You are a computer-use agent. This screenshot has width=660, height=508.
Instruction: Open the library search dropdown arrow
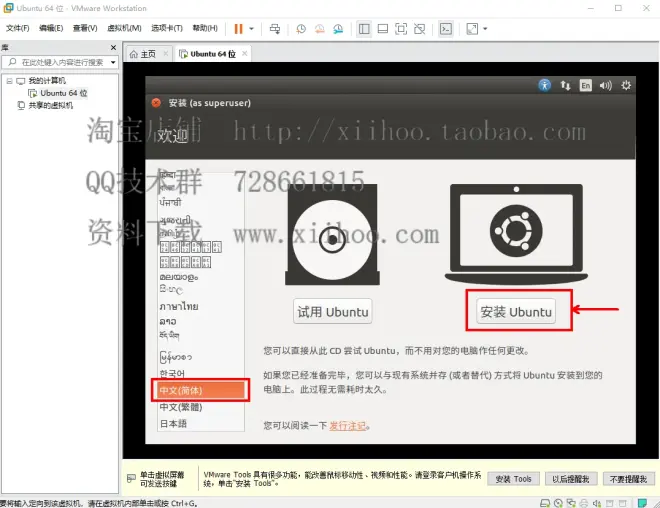113,62
